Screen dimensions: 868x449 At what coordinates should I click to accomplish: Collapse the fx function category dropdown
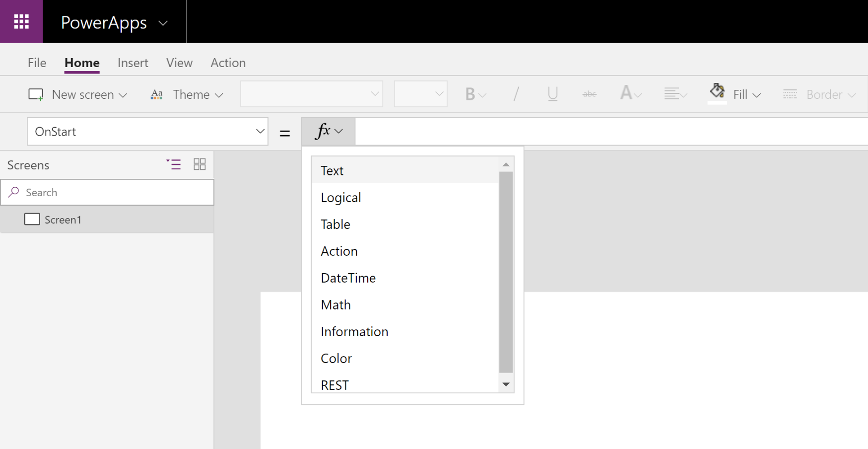point(329,132)
